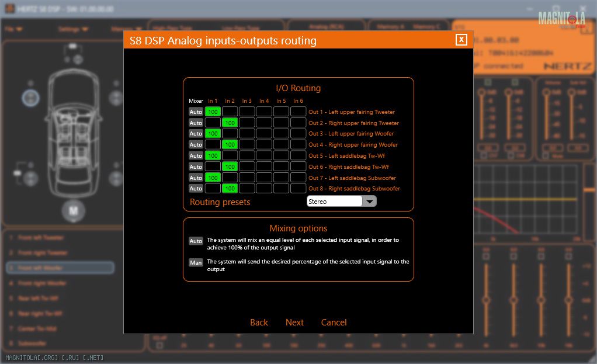Click the Man button in Mixing options
Screen dimensions: 597x364
196,262
